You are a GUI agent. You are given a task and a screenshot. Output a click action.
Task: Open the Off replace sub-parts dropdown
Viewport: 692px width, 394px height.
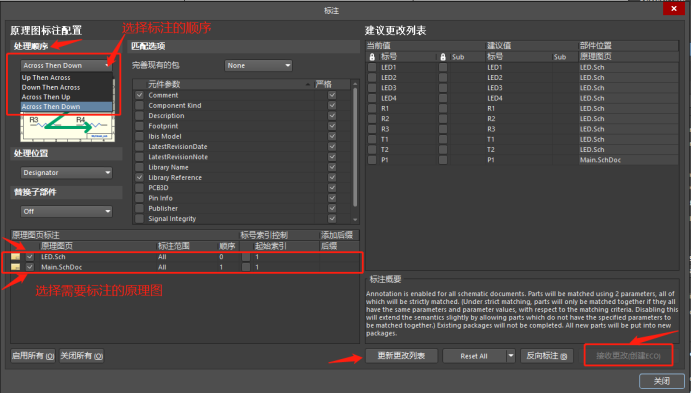[x=66, y=211]
